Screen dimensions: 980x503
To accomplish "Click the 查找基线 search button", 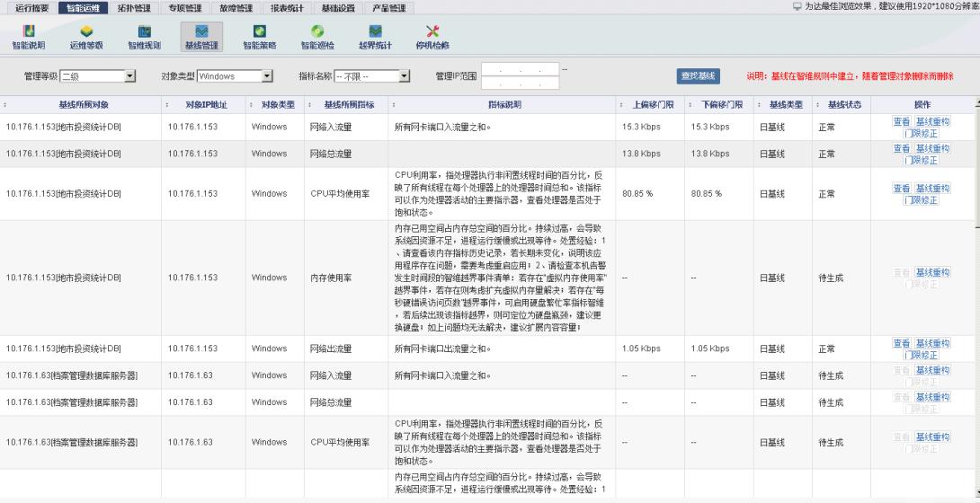I will 699,76.
